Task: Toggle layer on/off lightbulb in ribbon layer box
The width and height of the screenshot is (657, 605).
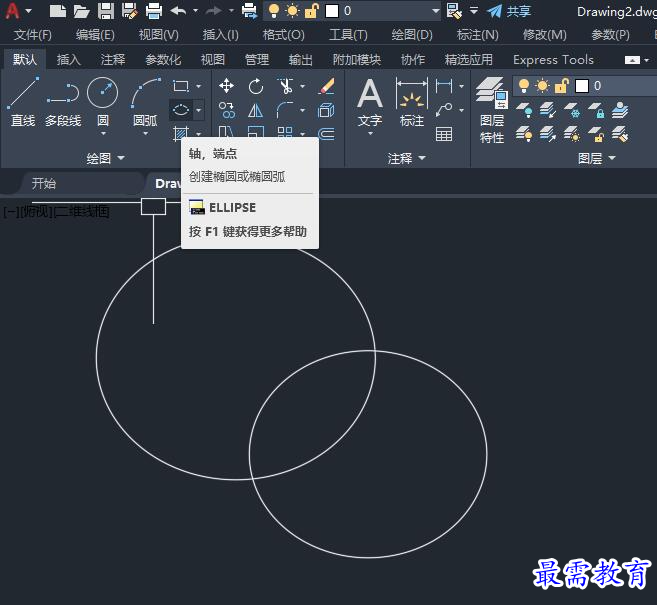Action: coord(524,86)
